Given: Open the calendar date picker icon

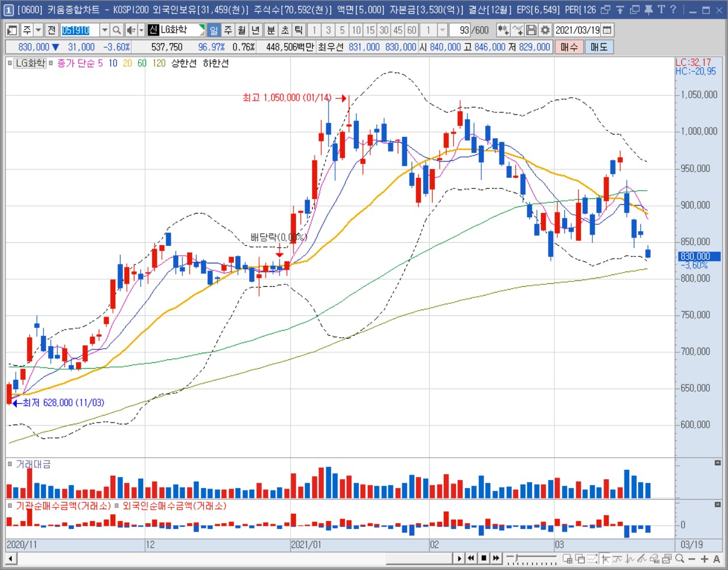Looking at the screenshot, I should click(608, 30).
